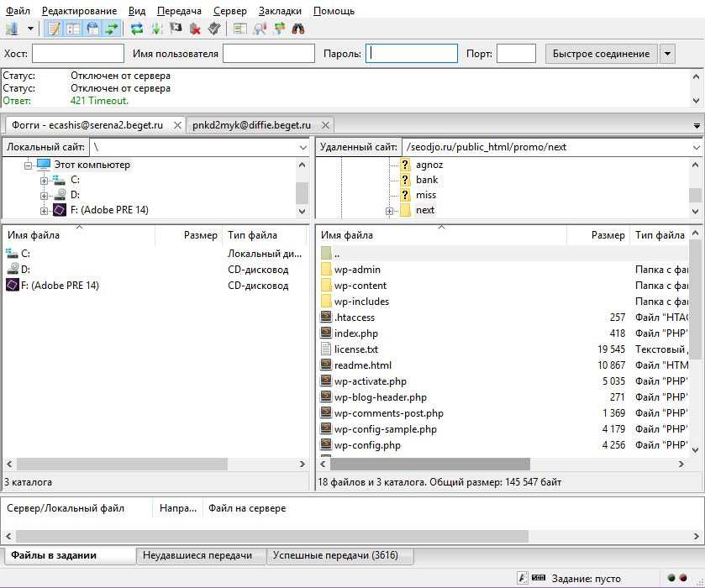705x588 pixels.
Task: Click process queue toolbar icon
Action: (156, 29)
